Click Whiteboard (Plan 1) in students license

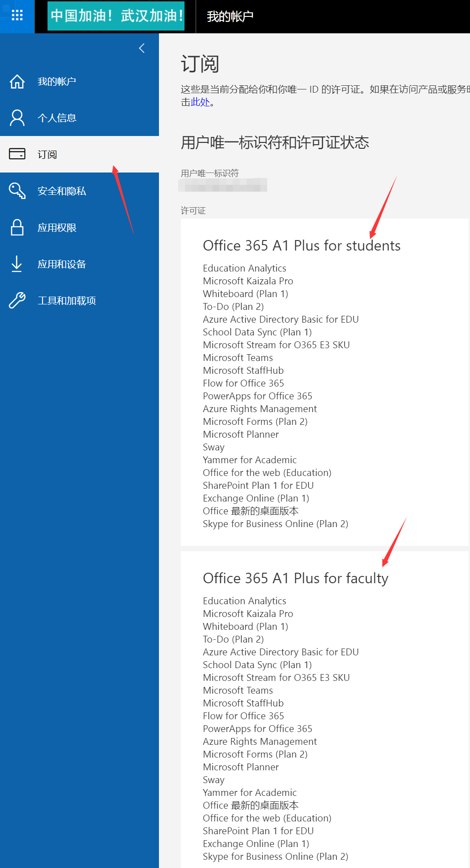click(x=245, y=294)
